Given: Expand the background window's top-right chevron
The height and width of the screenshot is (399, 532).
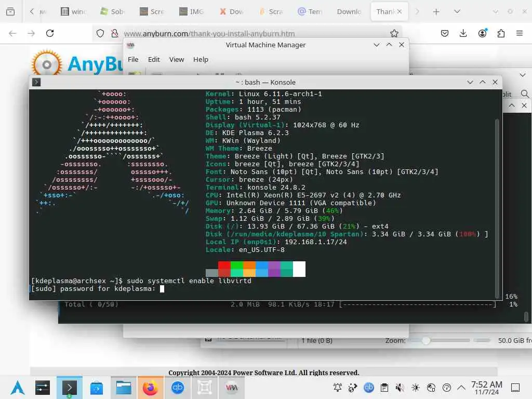Looking at the screenshot, I should (523, 75).
